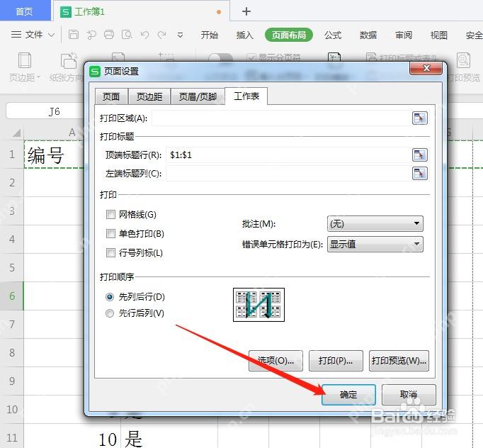
Task: Click the Save icon in quick toolbar
Action: pyautogui.click(x=74, y=35)
